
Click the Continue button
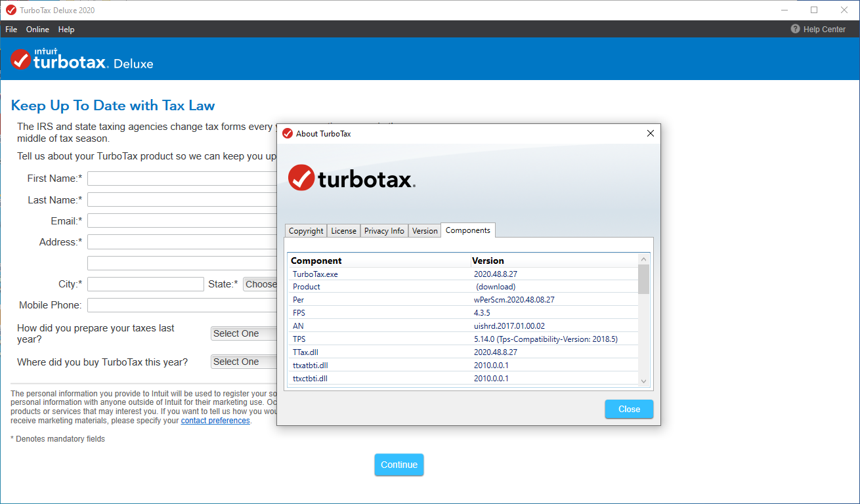pyautogui.click(x=399, y=465)
